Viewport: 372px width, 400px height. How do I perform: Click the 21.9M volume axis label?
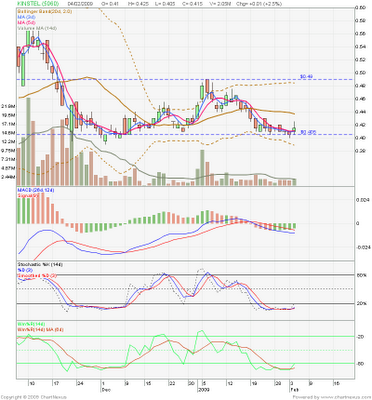pos(9,106)
